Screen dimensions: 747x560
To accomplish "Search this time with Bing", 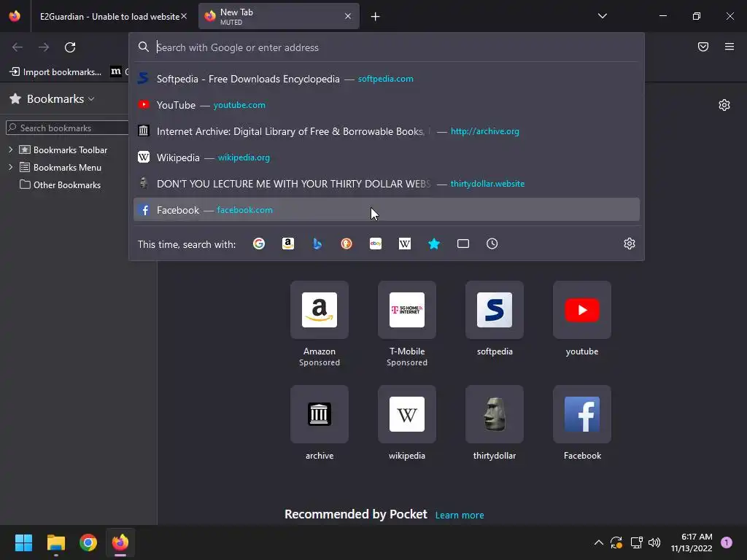I will [x=317, y=244].
